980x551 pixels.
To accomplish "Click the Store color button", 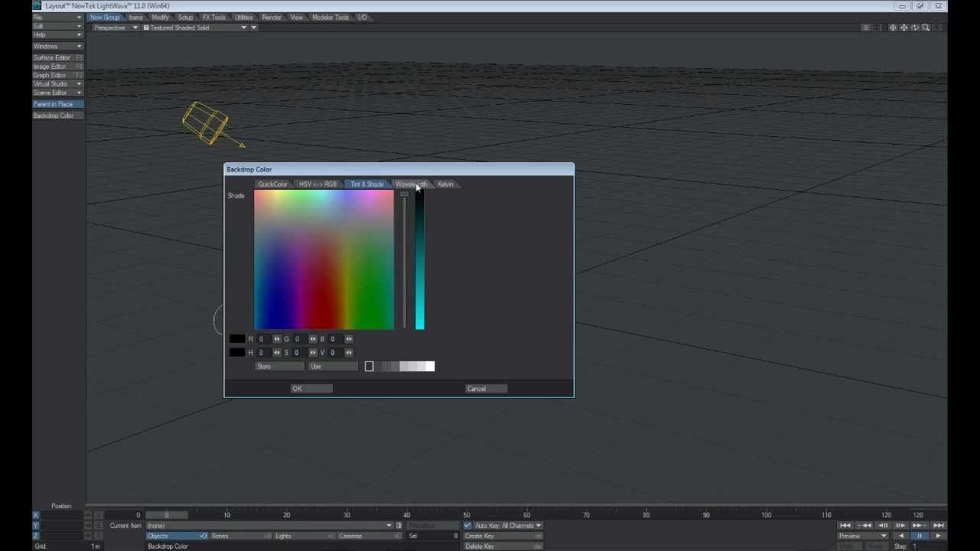I will point(279,367).
